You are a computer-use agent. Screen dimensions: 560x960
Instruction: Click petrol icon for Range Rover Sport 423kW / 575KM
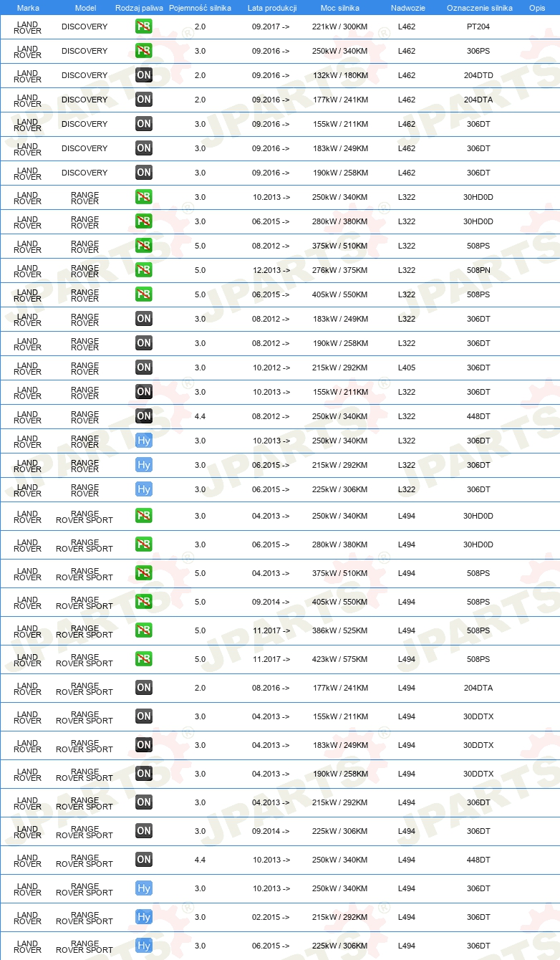click(144, 659)
